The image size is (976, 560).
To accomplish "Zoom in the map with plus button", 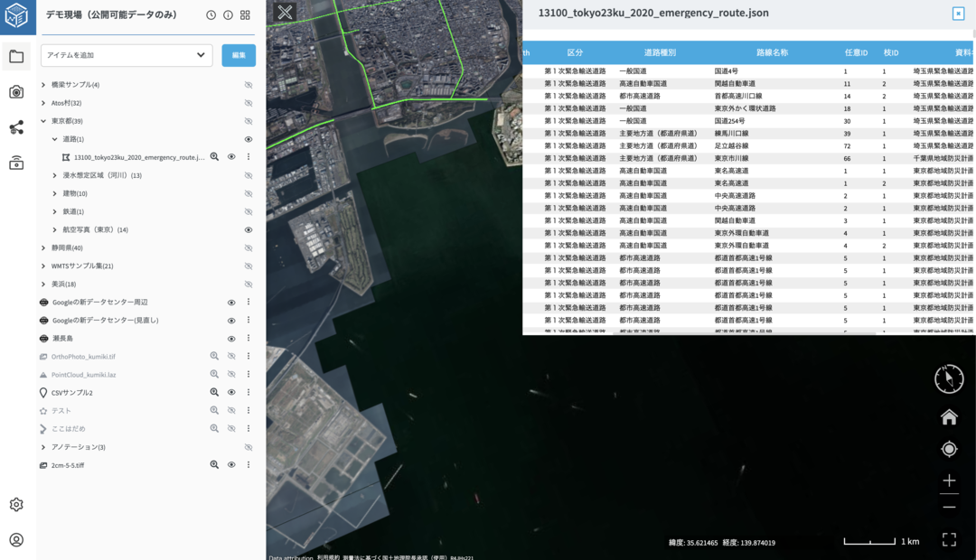I will [x=949, y=481].
